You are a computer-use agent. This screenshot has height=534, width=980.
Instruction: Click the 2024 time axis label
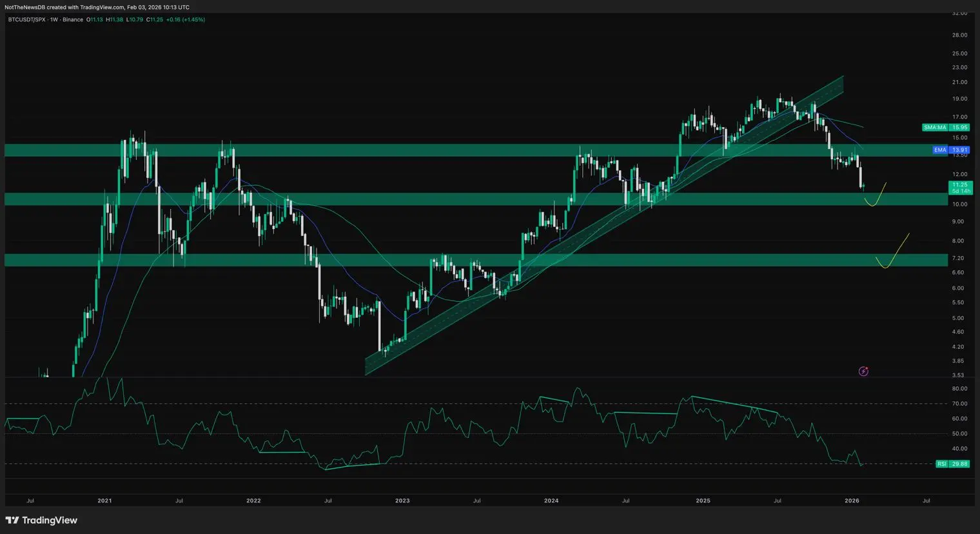click(551, 500)
